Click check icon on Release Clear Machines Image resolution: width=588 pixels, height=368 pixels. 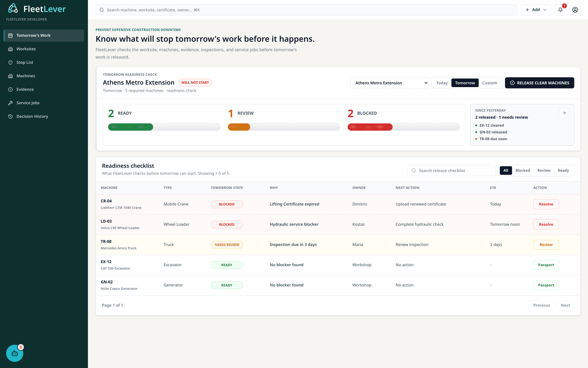pyautogui.click(x=512, y=83)
